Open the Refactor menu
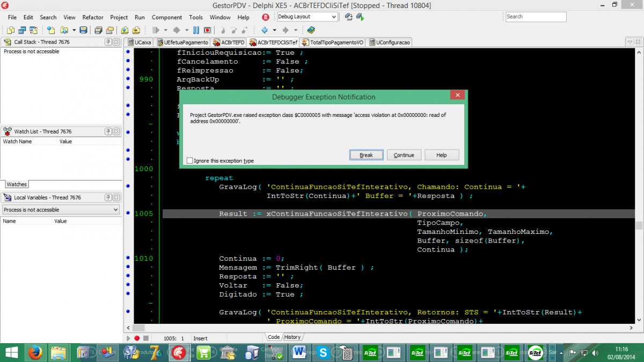This screenshot has height=362, width=644. (93, 17)
